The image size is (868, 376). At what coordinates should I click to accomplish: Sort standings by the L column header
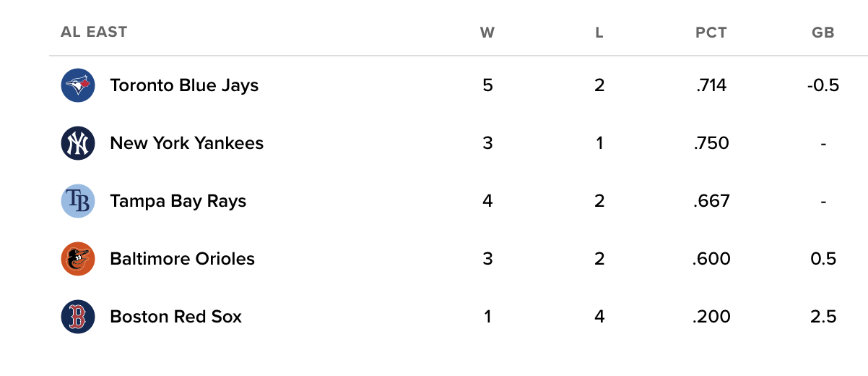pos(599,33)
